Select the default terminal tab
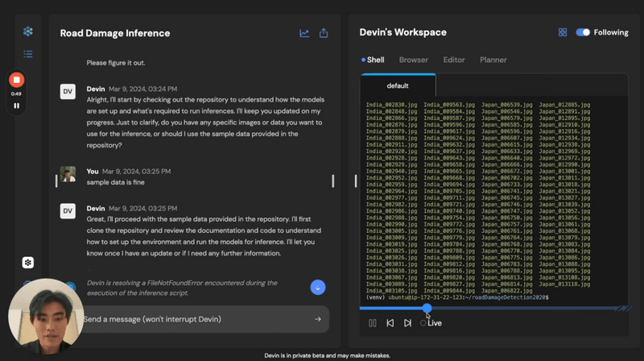Image resolution: width=644 pixels, height=361 pixels. coord(398,85)
